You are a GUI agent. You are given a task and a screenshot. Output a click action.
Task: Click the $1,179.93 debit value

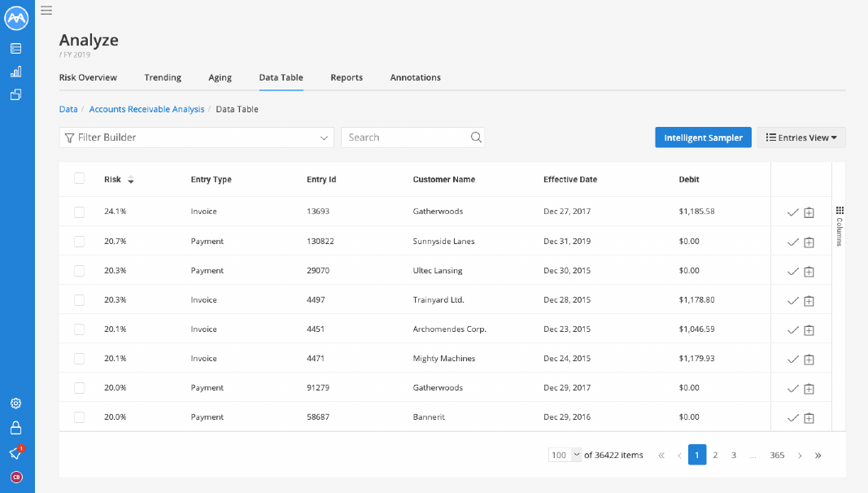coord(696,359)
